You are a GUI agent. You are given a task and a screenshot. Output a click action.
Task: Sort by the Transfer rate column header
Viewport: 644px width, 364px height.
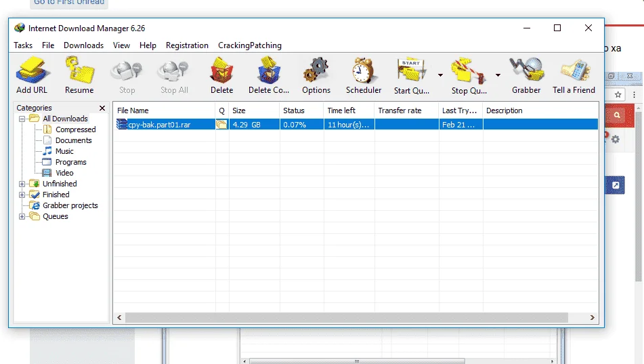(406, 110)
